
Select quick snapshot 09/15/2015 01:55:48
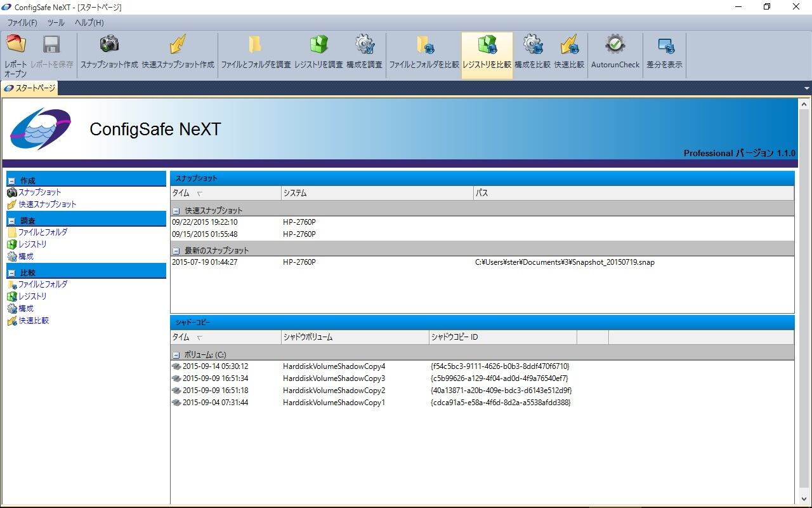(x=482, y=234)
